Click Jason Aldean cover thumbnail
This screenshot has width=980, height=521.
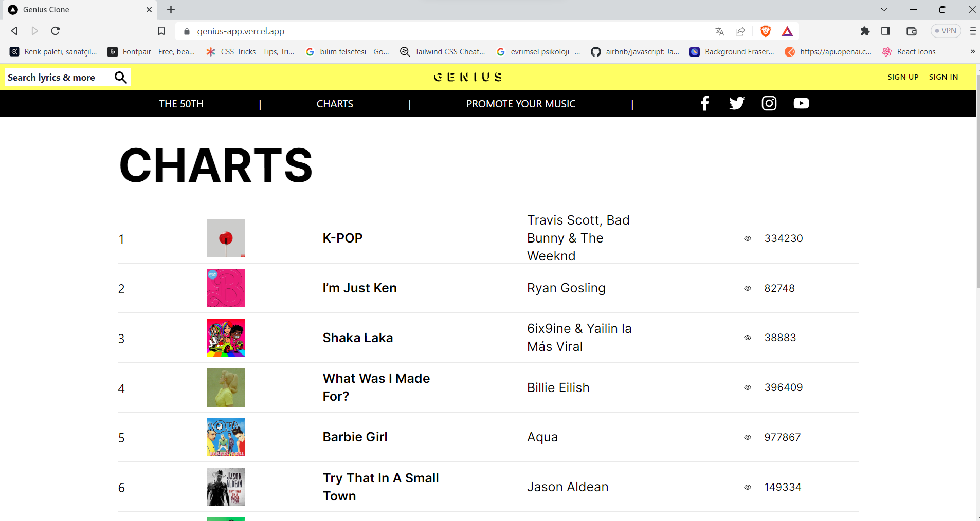[226, 487]
